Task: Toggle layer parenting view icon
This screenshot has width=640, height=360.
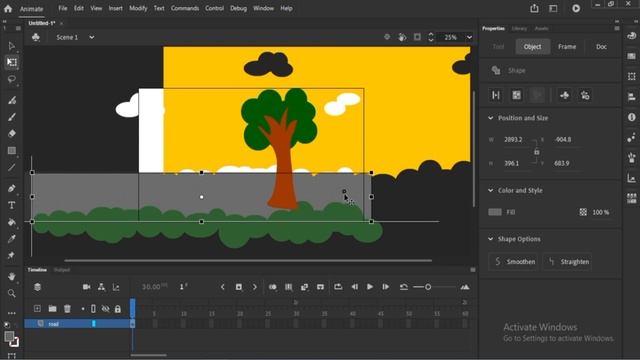Action: point(101,287)
